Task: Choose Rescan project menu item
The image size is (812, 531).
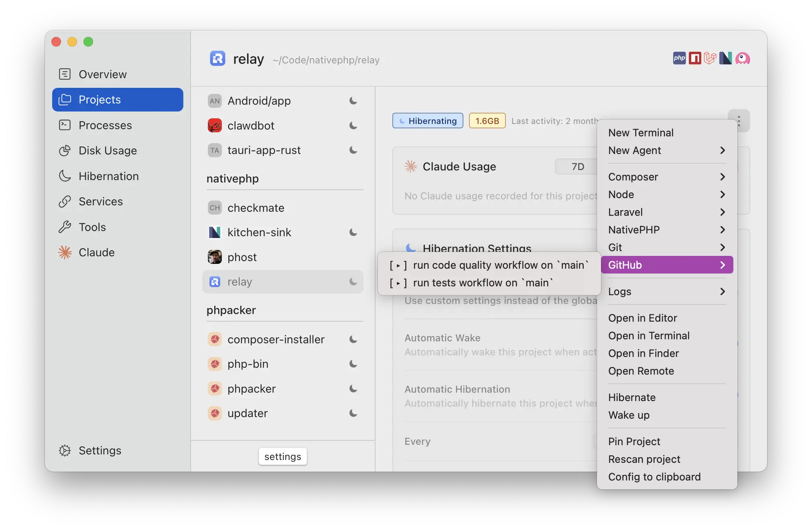Action: click(x=667, y=459)
